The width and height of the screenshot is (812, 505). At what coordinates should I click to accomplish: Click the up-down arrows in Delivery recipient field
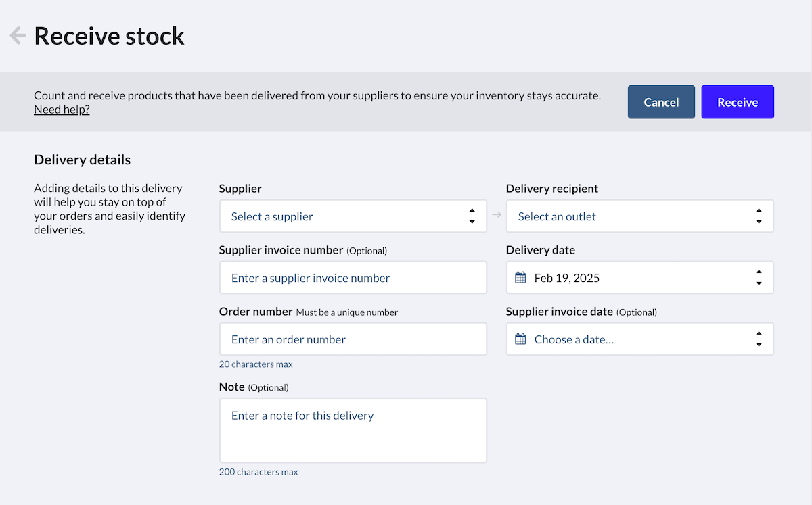(x=759, y=216)
